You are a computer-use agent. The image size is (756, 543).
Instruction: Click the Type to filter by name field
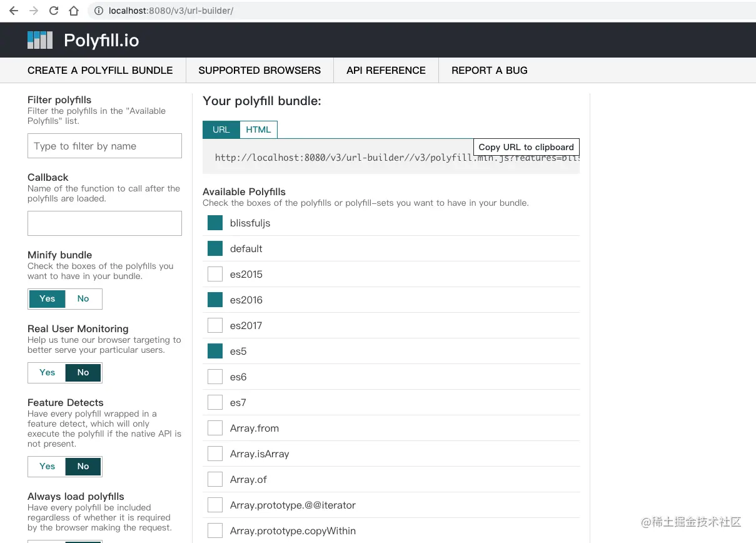point(104,146)
